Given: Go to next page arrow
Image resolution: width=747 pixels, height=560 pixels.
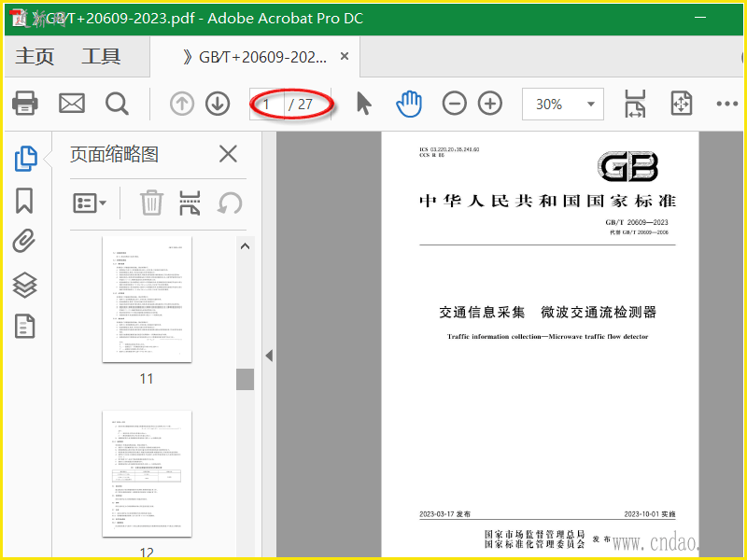Looking at the screenshot, I should click(218, 104).
